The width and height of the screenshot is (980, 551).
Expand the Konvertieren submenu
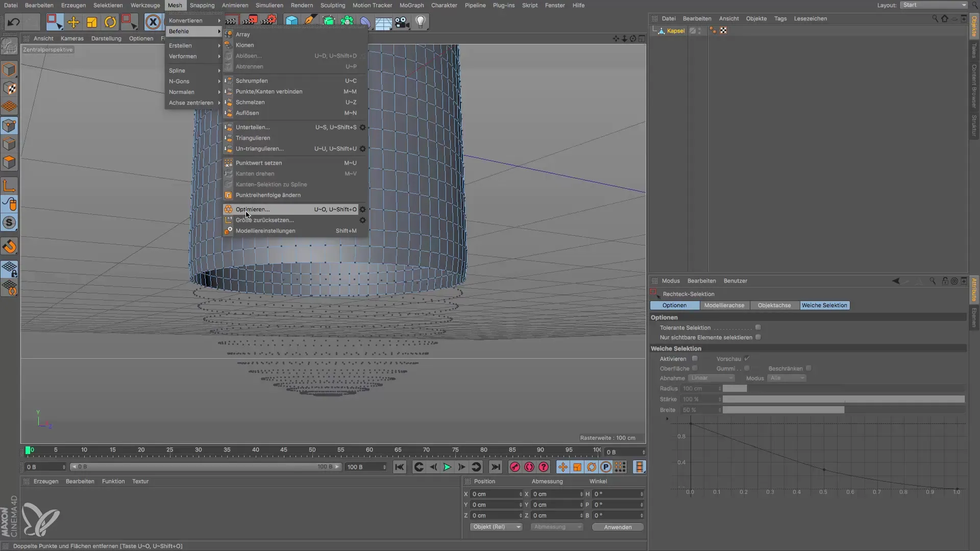194,20
